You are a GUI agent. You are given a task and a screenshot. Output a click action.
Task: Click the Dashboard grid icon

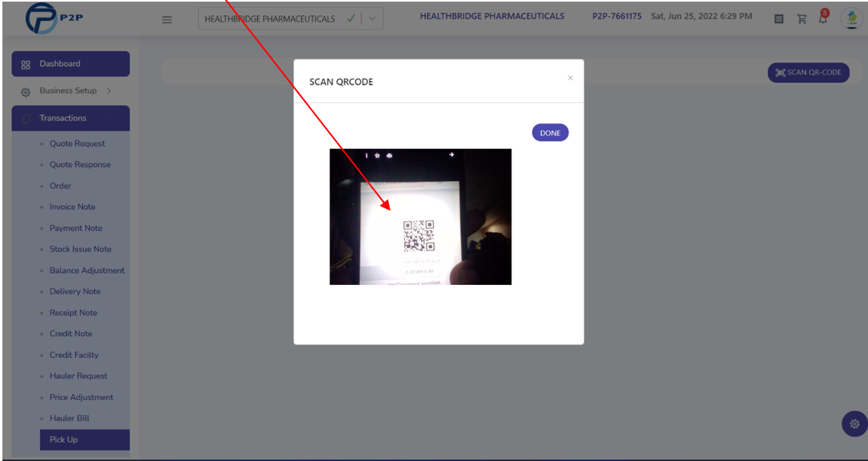coord(26,64)
